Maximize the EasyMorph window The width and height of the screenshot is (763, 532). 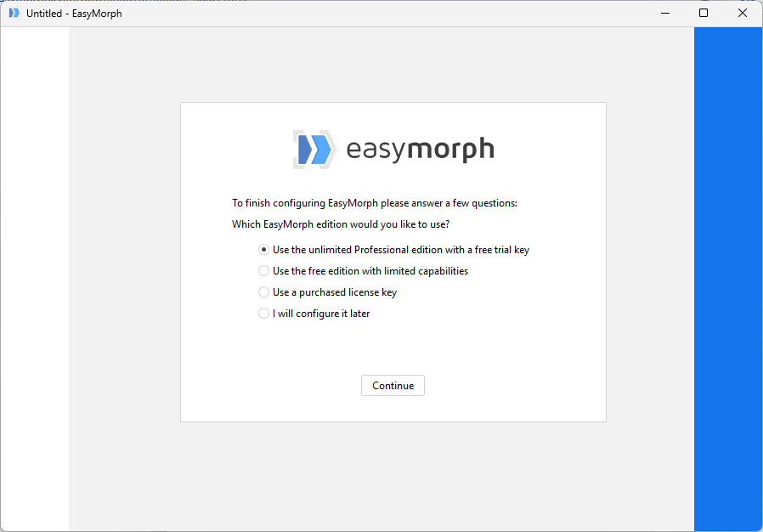pos(704,13)
